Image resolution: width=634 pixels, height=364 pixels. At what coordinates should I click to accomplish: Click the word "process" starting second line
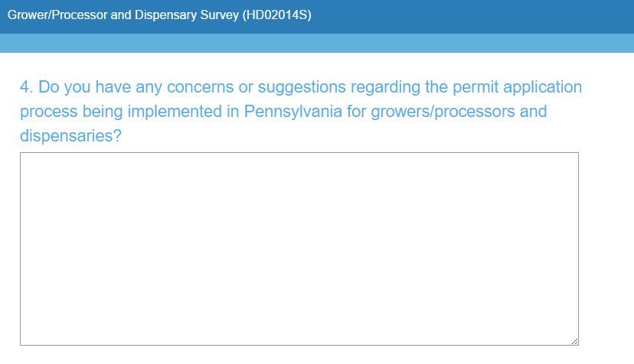point(47,112)
